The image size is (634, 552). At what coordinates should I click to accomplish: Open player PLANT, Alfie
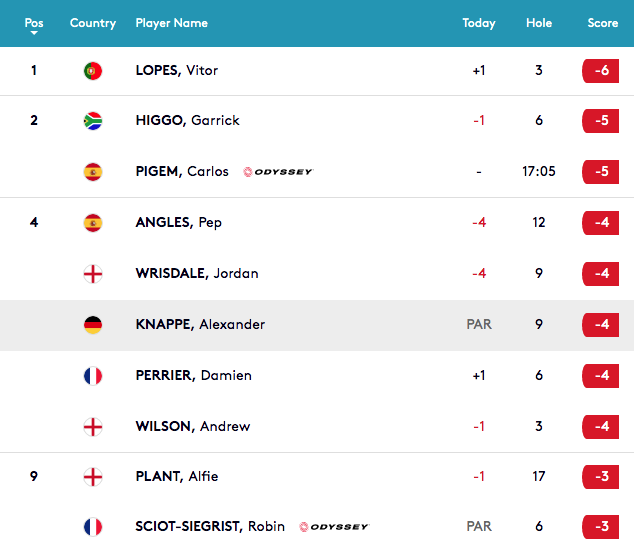pos(177,476)
